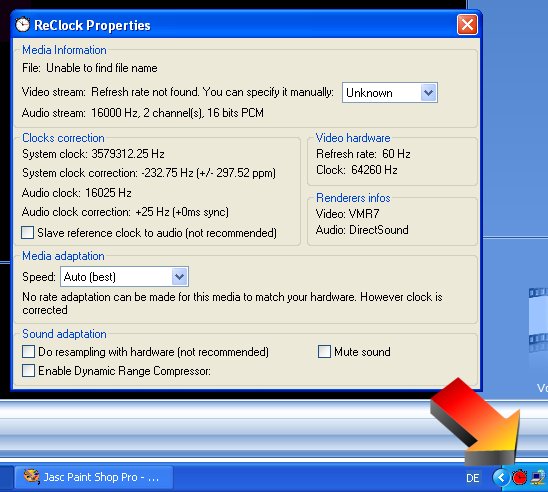This screenshot has width=548, height=492.
Task: Enable Dynamic Range Compressor checkbox
Action: (28, 370)
